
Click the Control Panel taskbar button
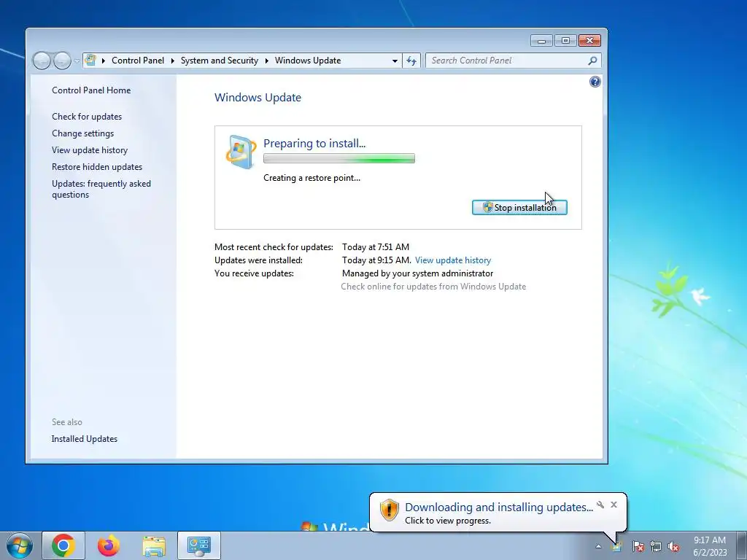pos(199,545)
